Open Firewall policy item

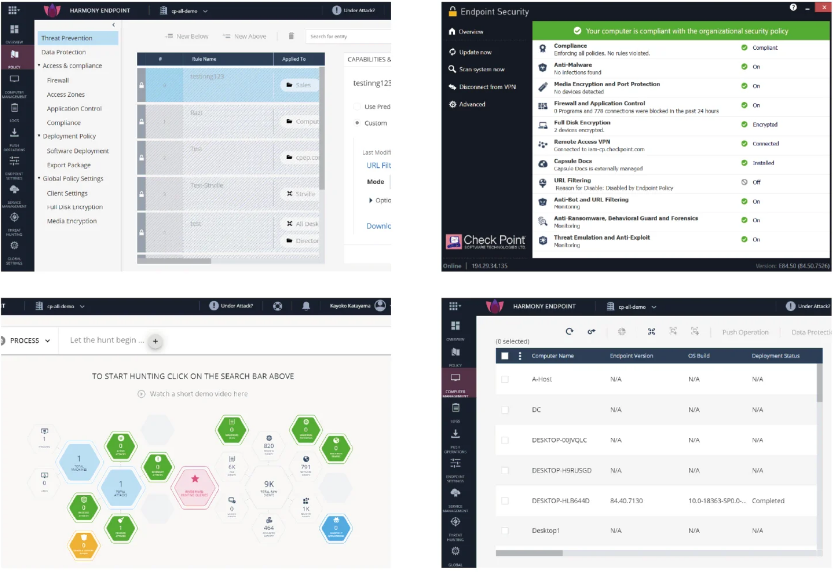[x=58, y=80]
